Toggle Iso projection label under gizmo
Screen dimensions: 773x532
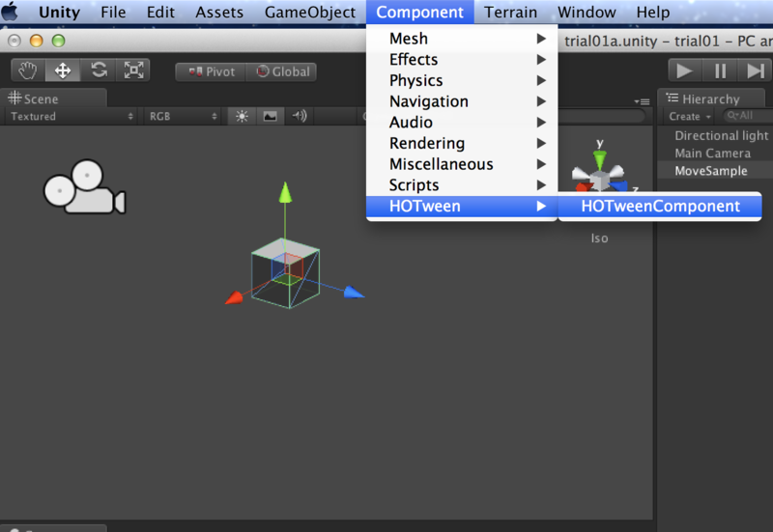[x=599, y=238]
